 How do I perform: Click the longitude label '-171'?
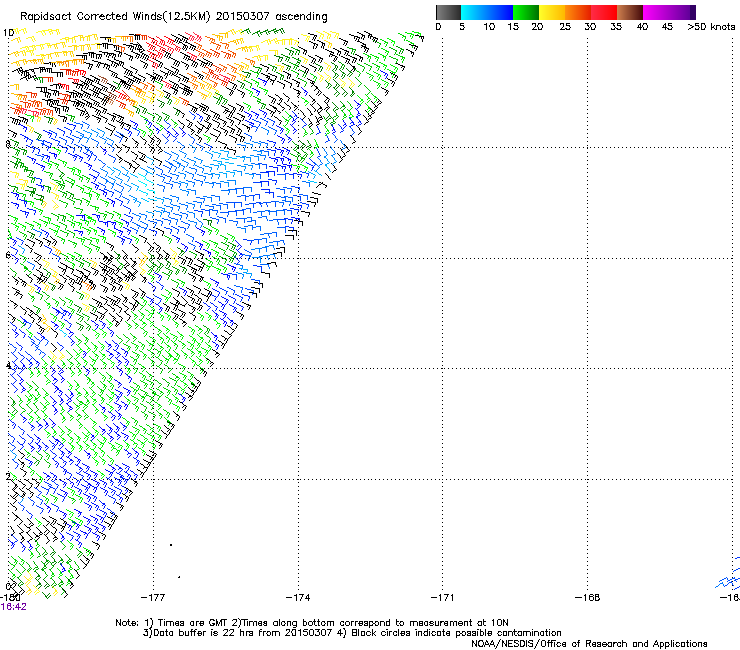tap(442, 598)
